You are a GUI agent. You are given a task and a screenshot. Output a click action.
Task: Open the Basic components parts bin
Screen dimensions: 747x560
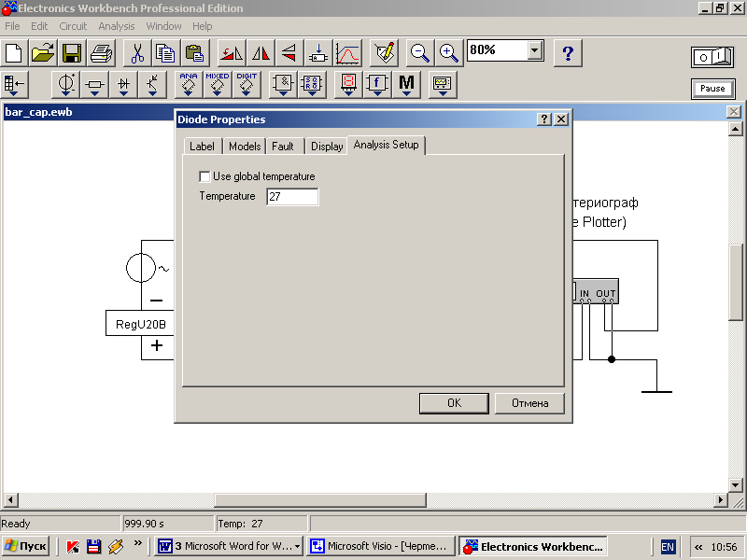(x=94, y=84)
